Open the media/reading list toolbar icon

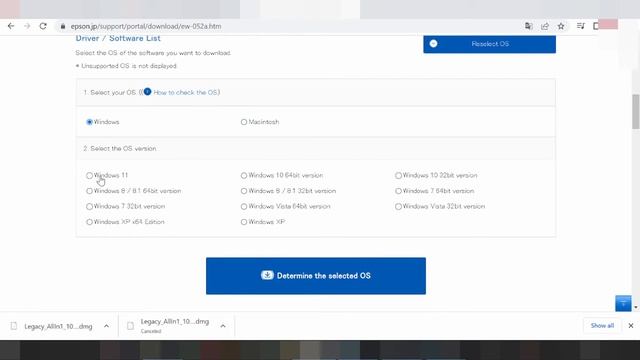tap(580, 26)
